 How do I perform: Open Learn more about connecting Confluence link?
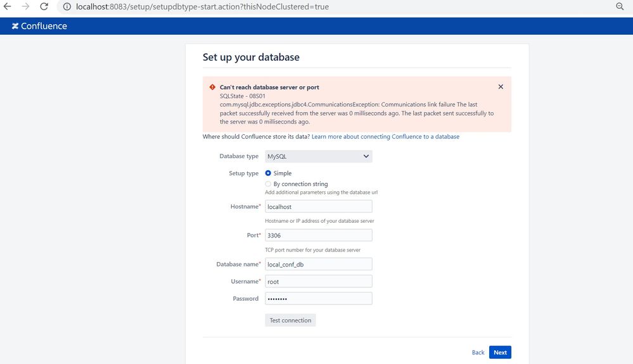[385, 137]
